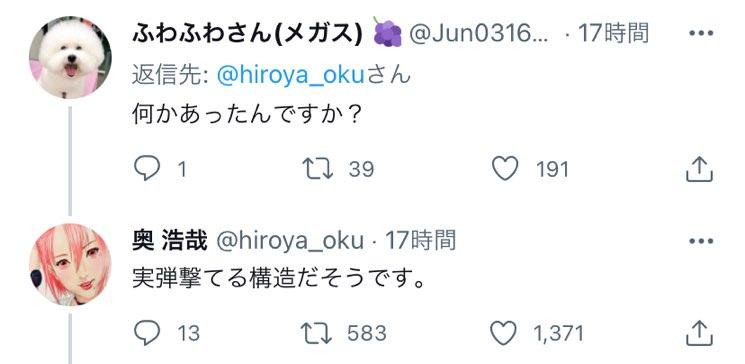Open more options on ふわふわさん's tweet
Viewport: 745px width, 364px height.
pyautogui.click(x=701, y=33)
